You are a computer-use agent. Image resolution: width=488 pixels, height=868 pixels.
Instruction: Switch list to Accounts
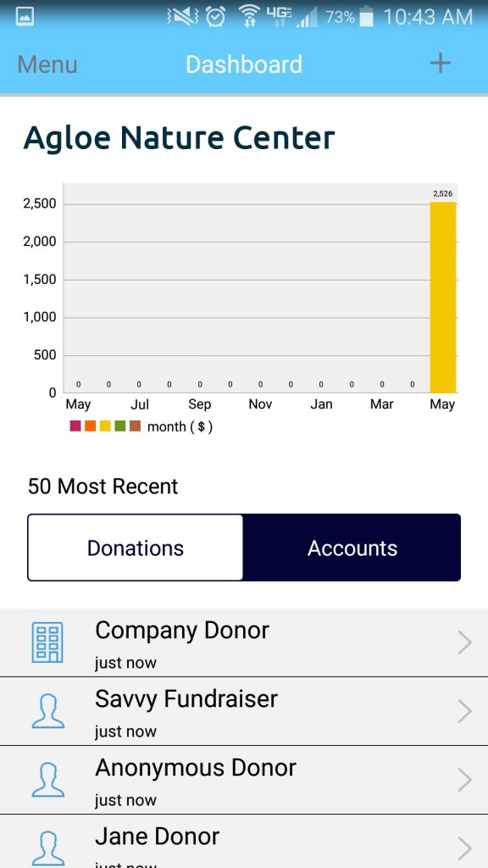352,548
